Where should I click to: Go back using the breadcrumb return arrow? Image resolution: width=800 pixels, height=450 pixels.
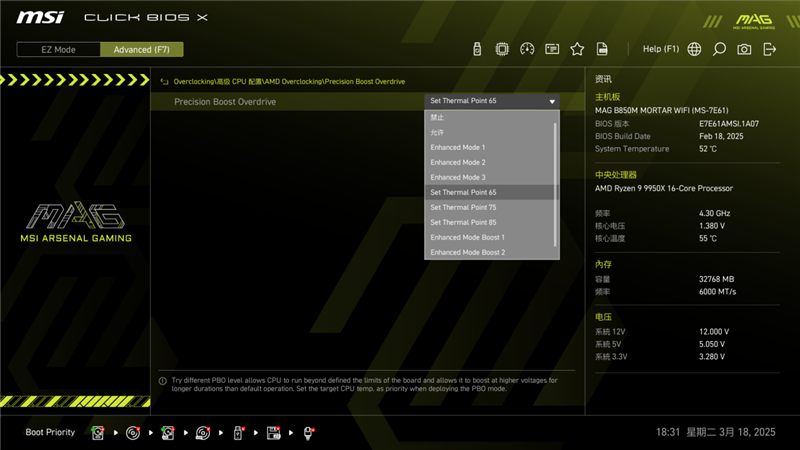[x=164, y=82]
